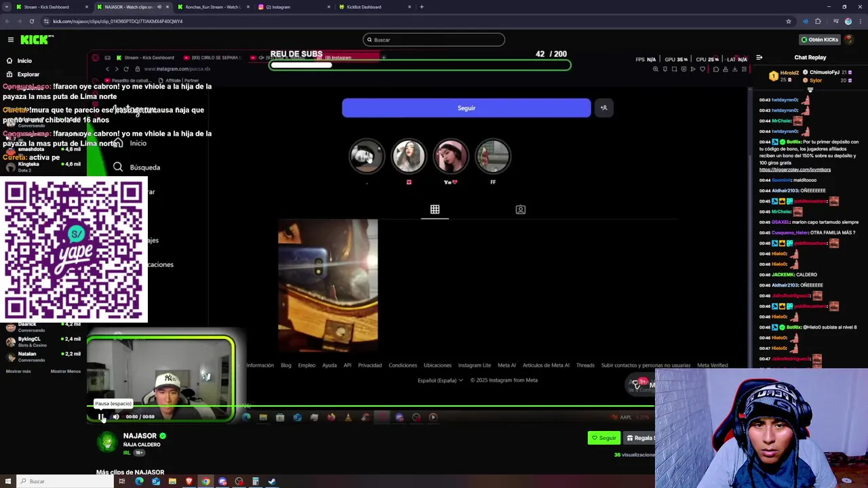Image resolution: width=868 pixels, height=488 pixels.
Task: Click the Obtén KICKs button
Action: [820, 39]
